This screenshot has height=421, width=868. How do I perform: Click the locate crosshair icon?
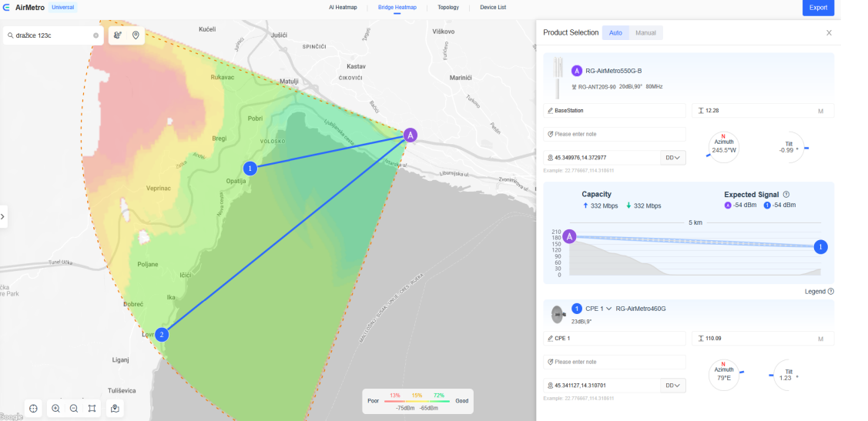click(33, 408)
